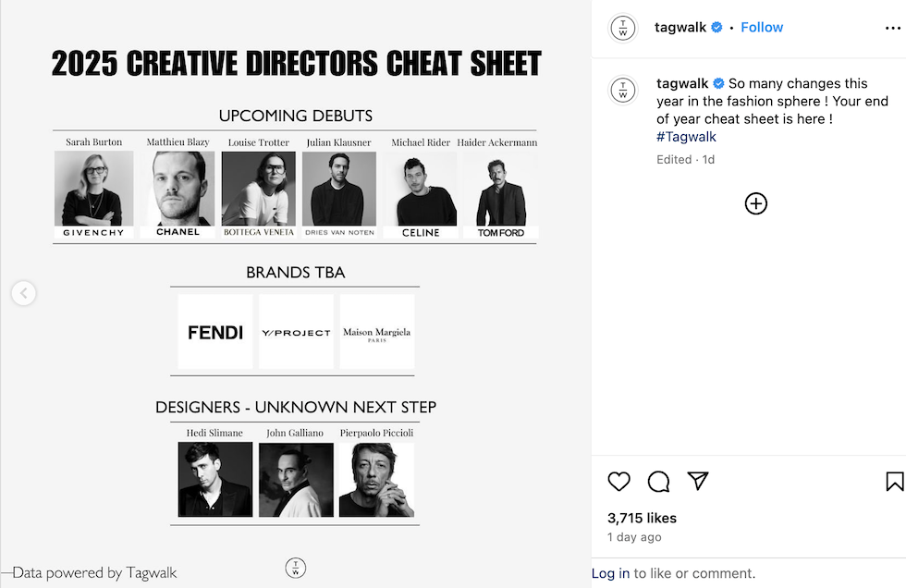
Task: Click the Maison Margiela logo tile
Action: (x=376, y=332)
